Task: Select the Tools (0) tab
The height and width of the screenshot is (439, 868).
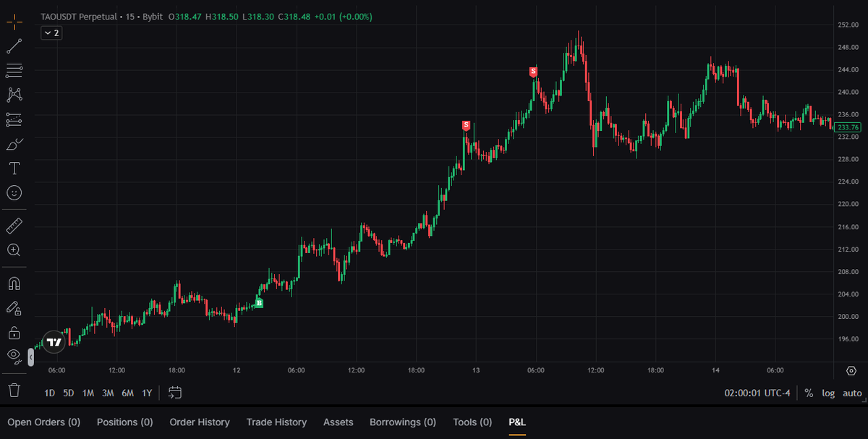Action: (x=472, y=422)
